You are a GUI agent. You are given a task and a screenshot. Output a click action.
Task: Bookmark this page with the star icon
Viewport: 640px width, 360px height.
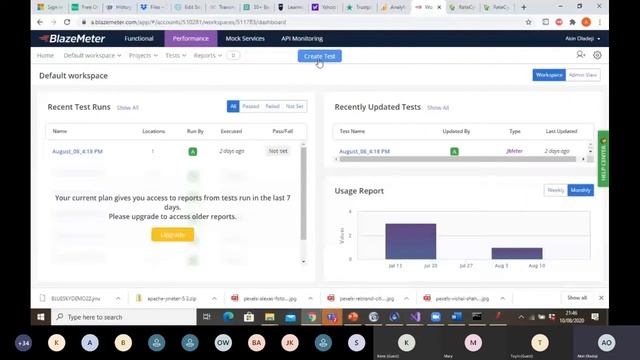click(x=529, y=22)
